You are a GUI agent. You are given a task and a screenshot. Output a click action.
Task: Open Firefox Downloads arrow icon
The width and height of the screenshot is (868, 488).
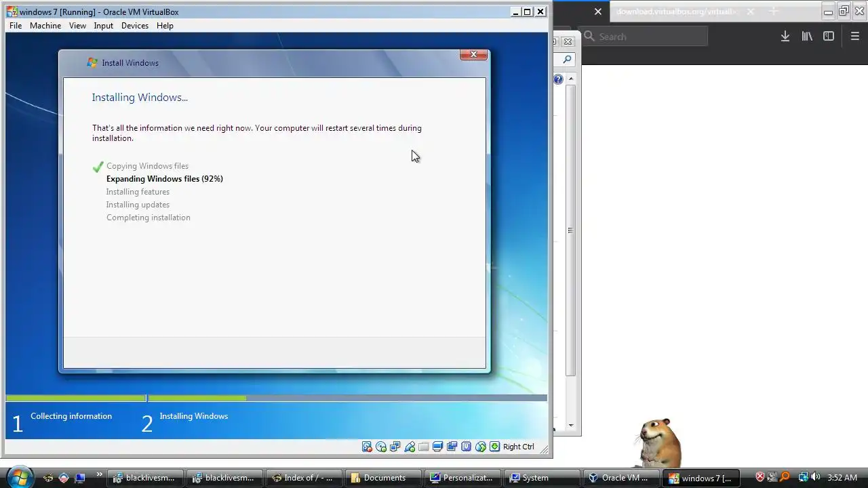785,37
